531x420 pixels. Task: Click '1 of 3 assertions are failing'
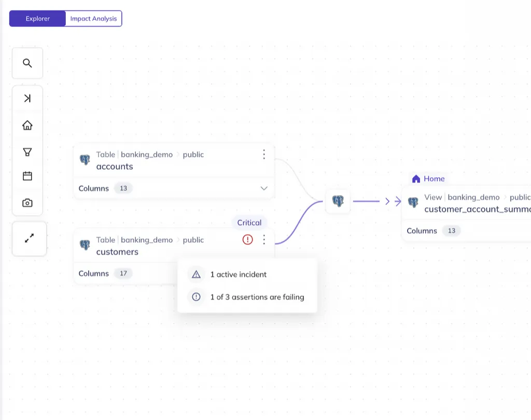(257, 297)
